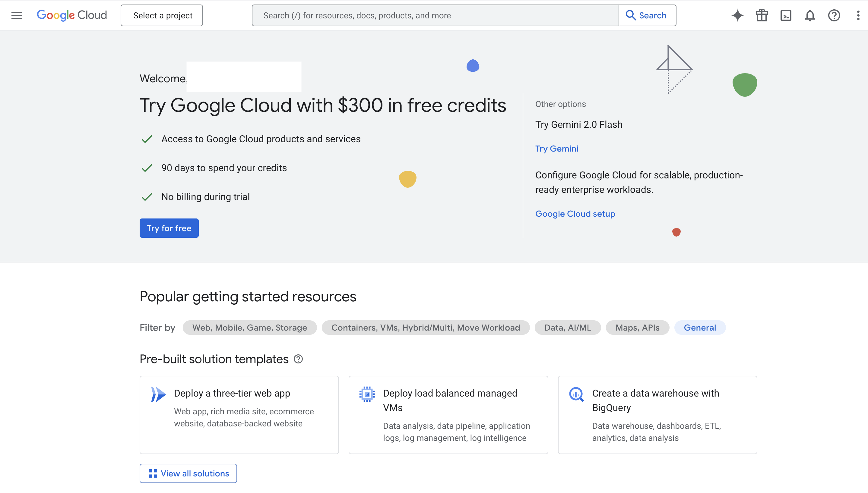868x493 pixels.
Task: Open the Gemini AI sparkle icon
Action: [737, 15]
